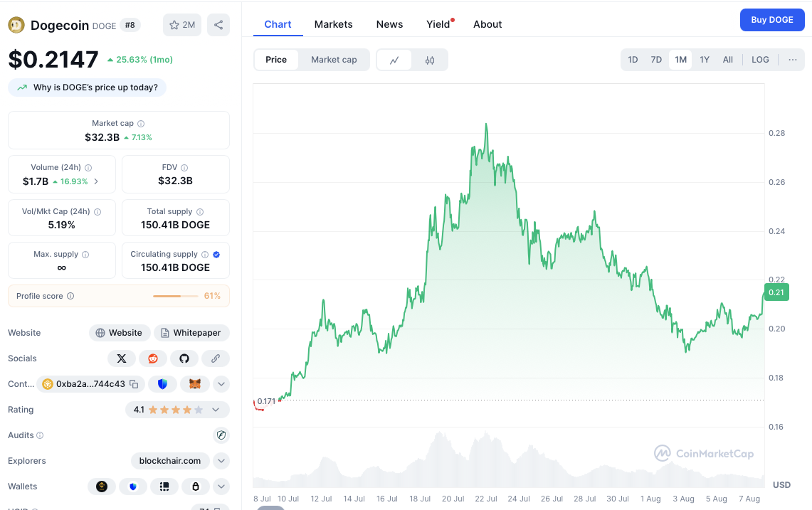The height and width of the screenshot is (510, 812).
Task: Open Dogecoin Reddit social link
Action: point(153,358)
